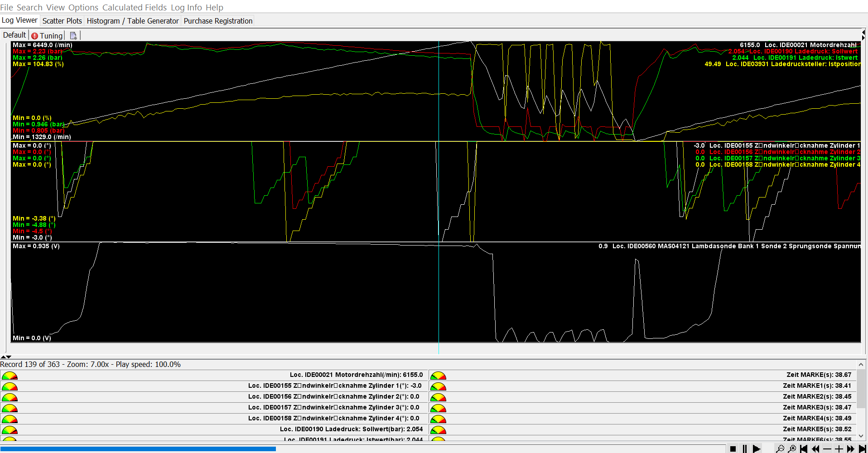Click the Ladedruck: Istwert green legend label

click(795, 58)
